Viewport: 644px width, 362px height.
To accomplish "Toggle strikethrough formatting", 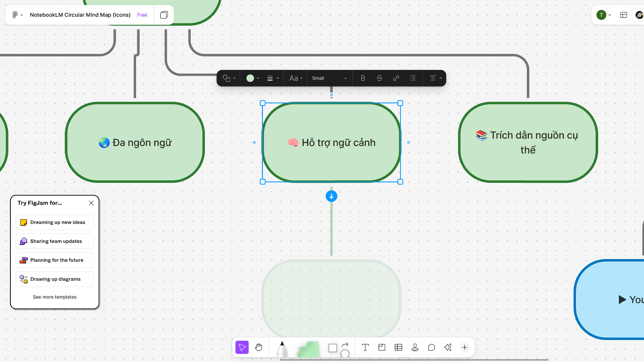I will 380,78.
